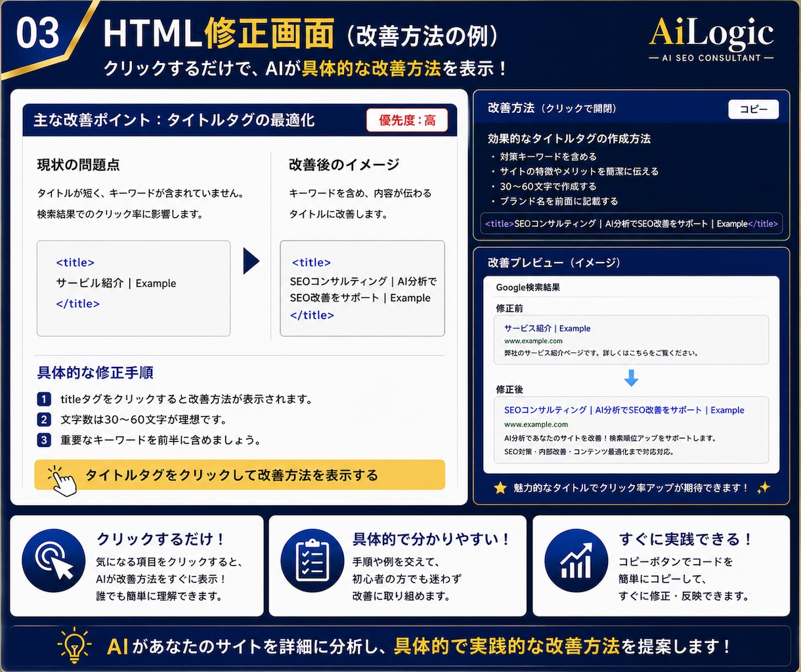Click the Google検索結果 label

click(x=528, y=287)
